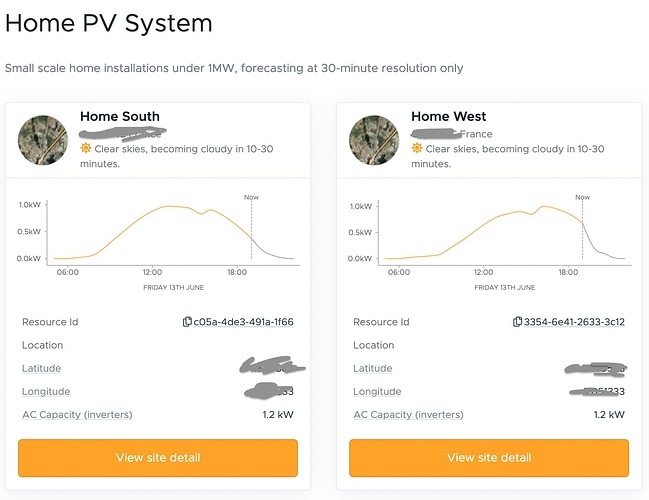Click Now marker on Home South chart
The height and width of the screenshot is (500, 649).
(x=251, y=198)
